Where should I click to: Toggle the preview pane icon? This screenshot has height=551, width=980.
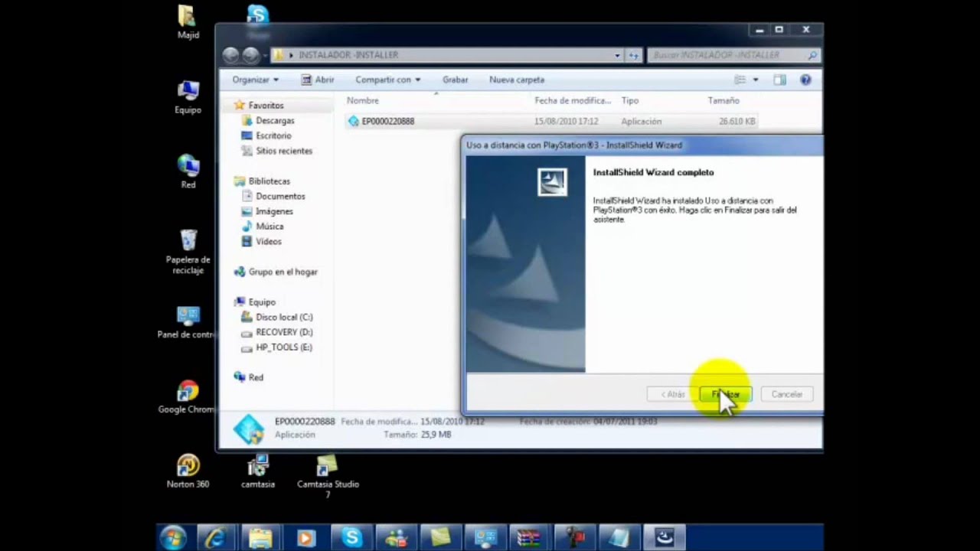click(x=779, y=80)
